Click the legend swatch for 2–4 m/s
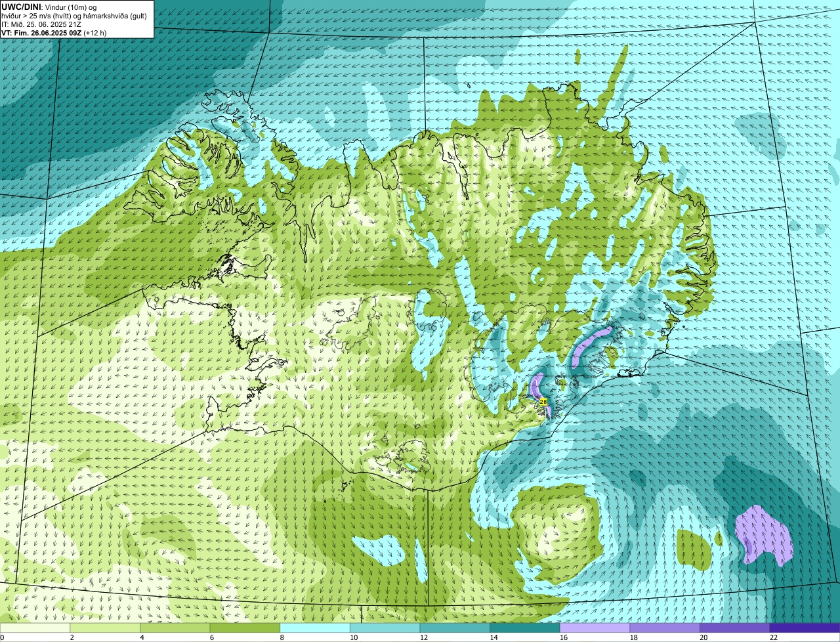 (x=105, y=628)
